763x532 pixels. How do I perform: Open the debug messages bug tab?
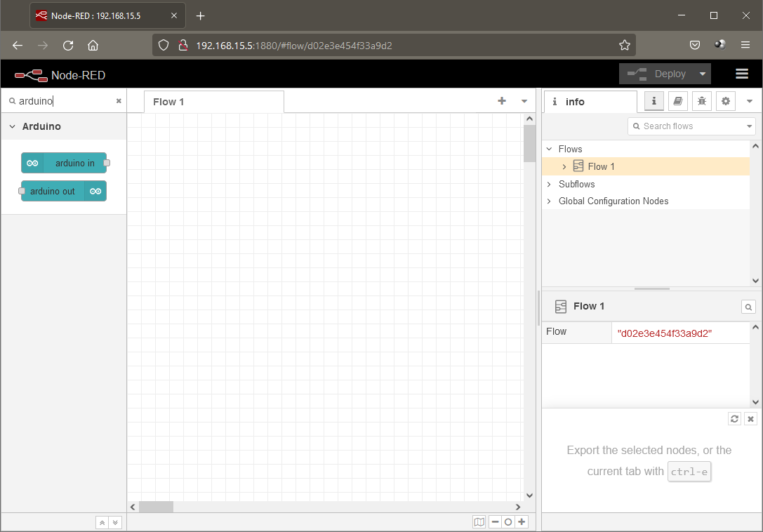(702, 101)
